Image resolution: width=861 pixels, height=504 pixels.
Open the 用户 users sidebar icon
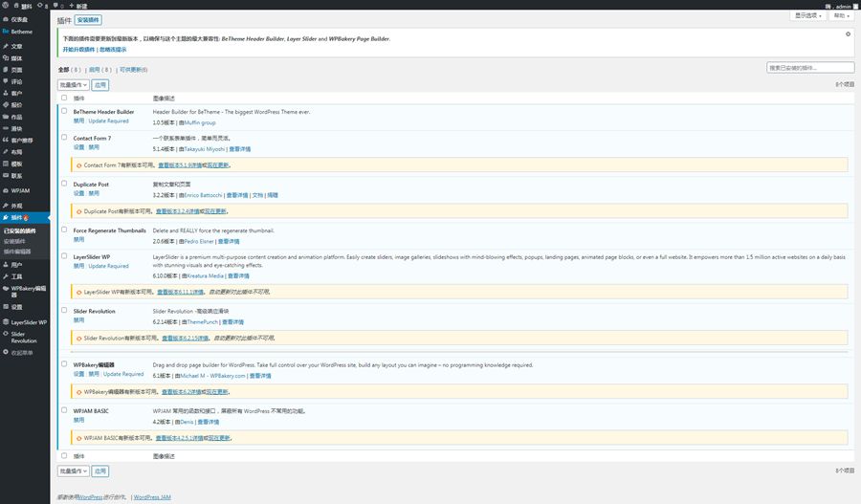[6, 265]
